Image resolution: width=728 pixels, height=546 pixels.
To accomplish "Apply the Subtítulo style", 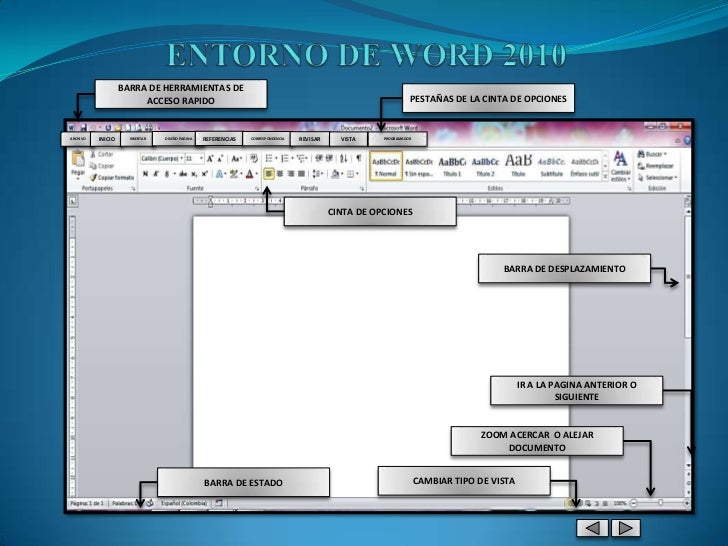I will (x=552, y=166).
